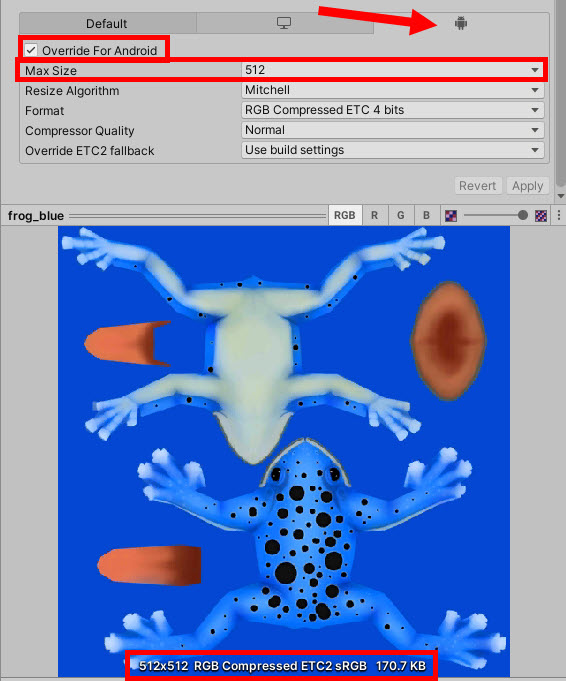Click the 512x512 RGB Compressed ETC2 info text

(282, 665)
